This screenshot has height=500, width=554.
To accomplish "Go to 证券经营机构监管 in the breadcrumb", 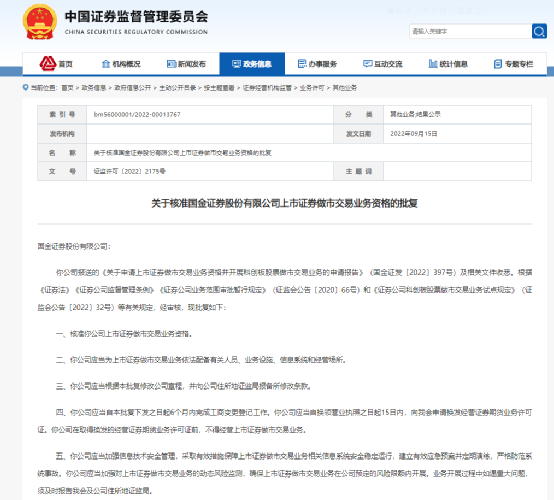I will pos(267,88).
